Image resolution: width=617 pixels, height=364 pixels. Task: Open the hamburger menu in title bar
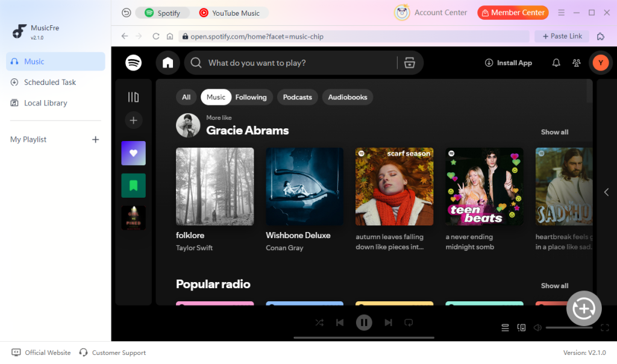(x=561, y=13)
